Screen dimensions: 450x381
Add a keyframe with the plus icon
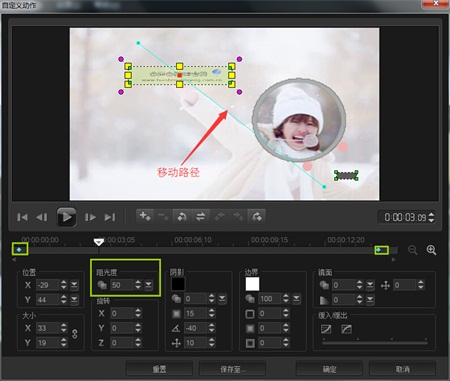(145, 216)
